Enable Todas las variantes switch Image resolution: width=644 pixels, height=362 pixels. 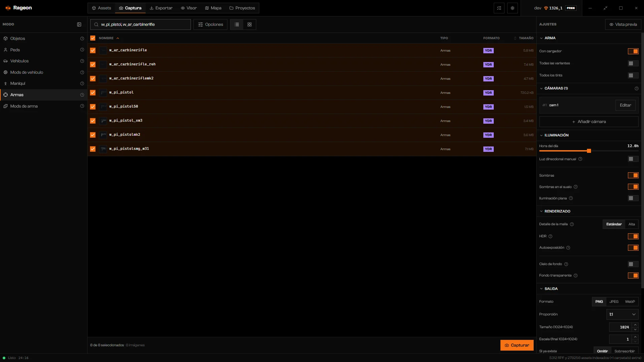click(x=633, y=63)
